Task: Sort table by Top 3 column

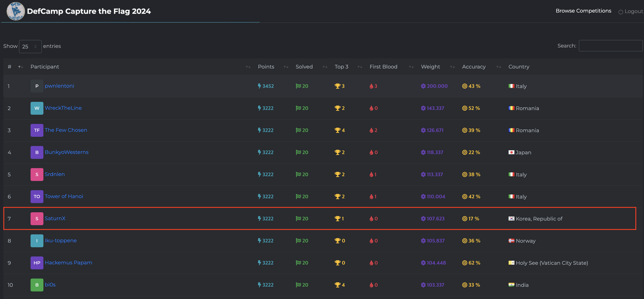Action: (348, 67)
